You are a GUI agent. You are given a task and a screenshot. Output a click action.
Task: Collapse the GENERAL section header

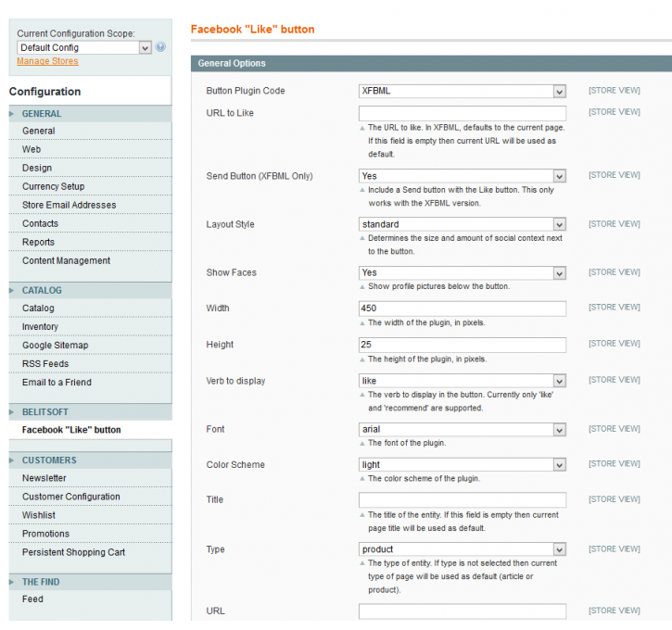[x=90, y=114]
